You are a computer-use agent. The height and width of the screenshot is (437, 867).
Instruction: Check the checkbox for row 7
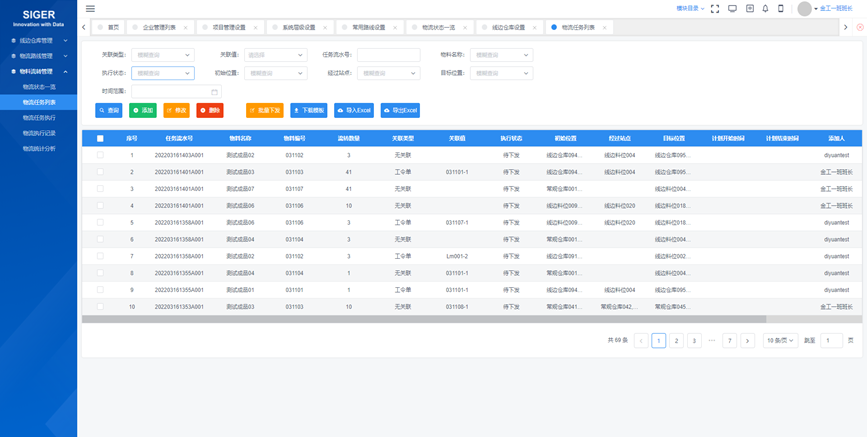(x=100, y=256)
